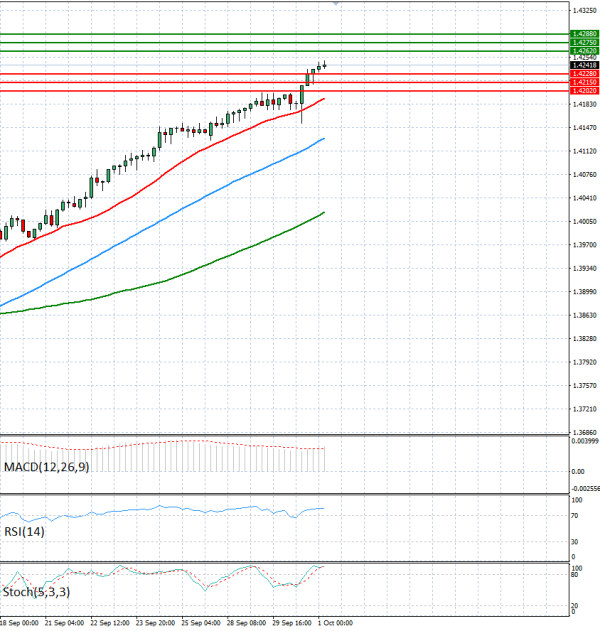
Task: Click the RSI(14) indicator label
Action: point(24,532)
